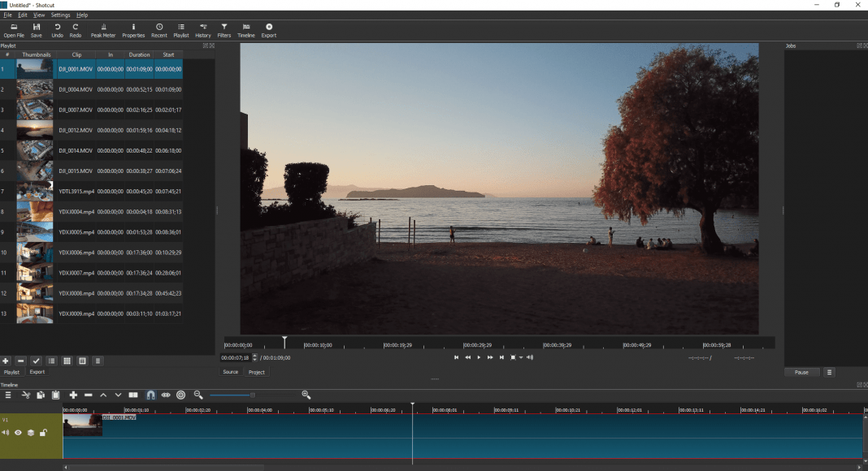Append a clip using the timeline plus icon
868x471 pixels.
pyautogui.click(x=73, y=395)
